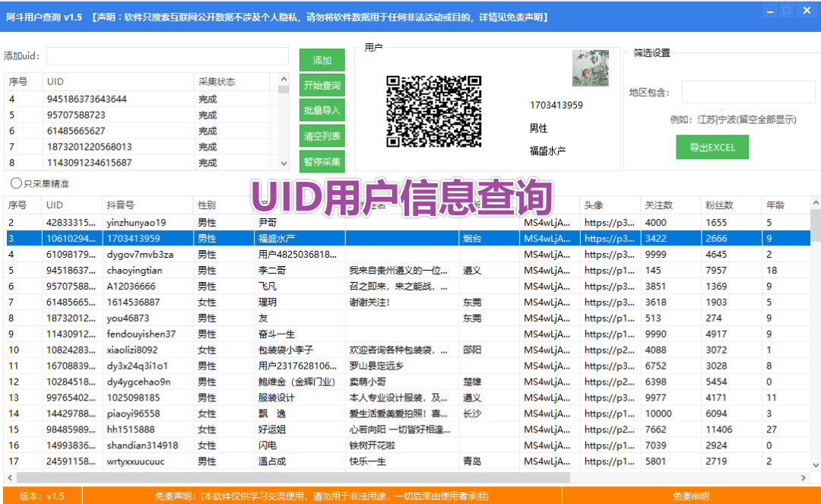Open the 免责申明 link in status bar
This screenshot has width=821, height=504.
pyautogui.click(x=690, y=496)
